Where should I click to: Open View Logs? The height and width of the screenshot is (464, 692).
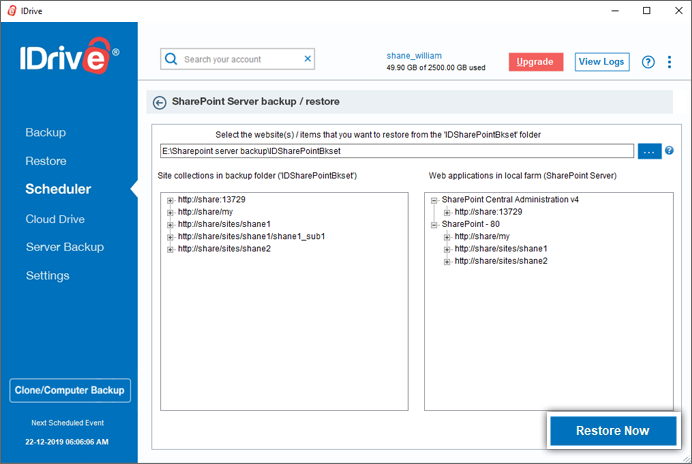coord(602,62)
